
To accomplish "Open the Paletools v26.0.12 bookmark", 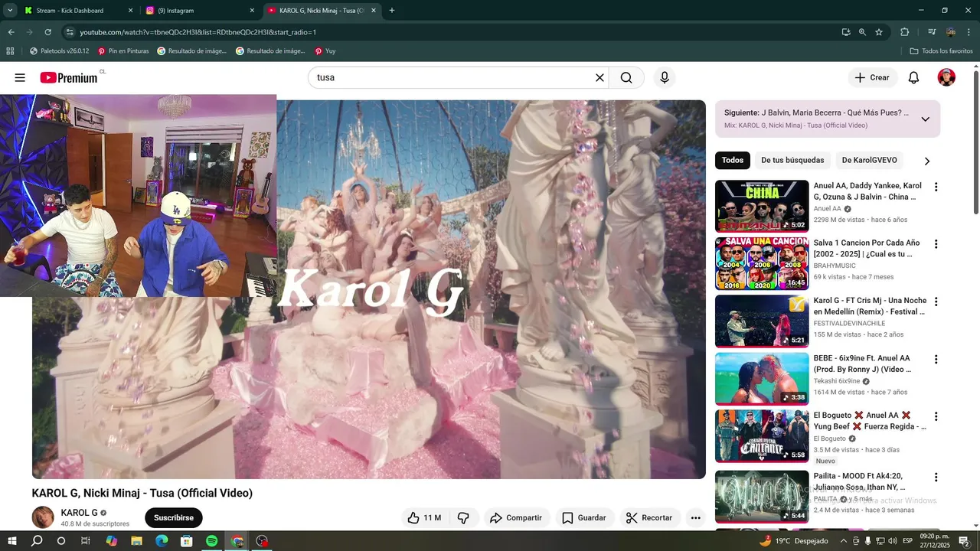I will click(59, 51).
